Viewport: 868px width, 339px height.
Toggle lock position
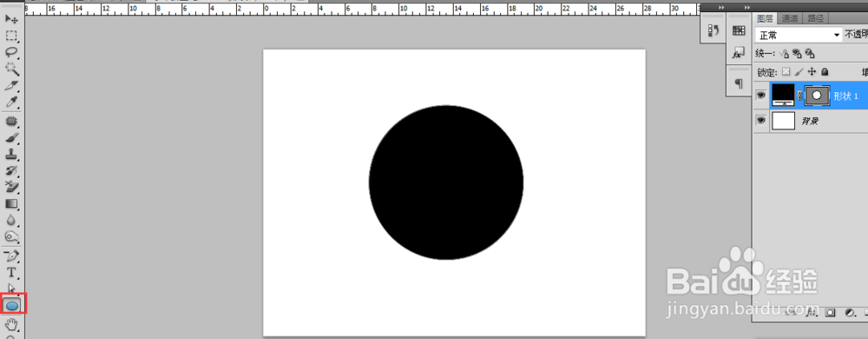point(812,71)
